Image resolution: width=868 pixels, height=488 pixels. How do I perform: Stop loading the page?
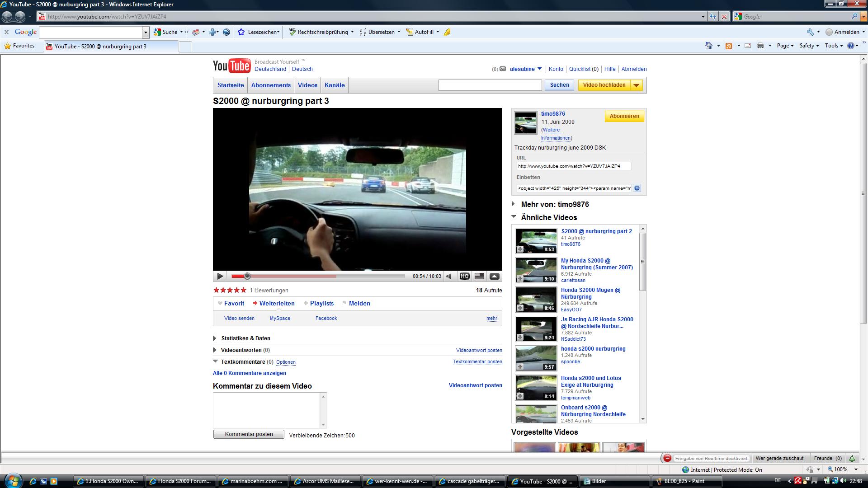click(x=724, y=17)
